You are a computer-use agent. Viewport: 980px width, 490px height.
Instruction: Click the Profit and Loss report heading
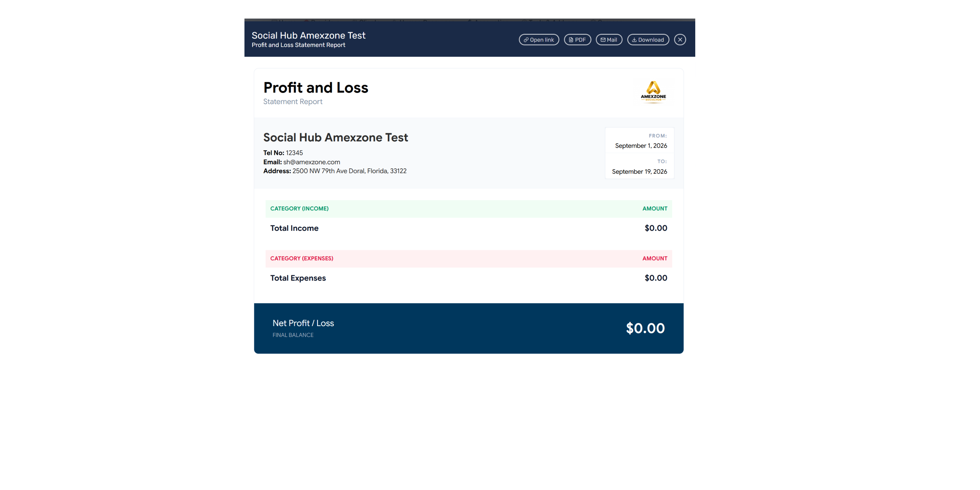click(316, 88)
